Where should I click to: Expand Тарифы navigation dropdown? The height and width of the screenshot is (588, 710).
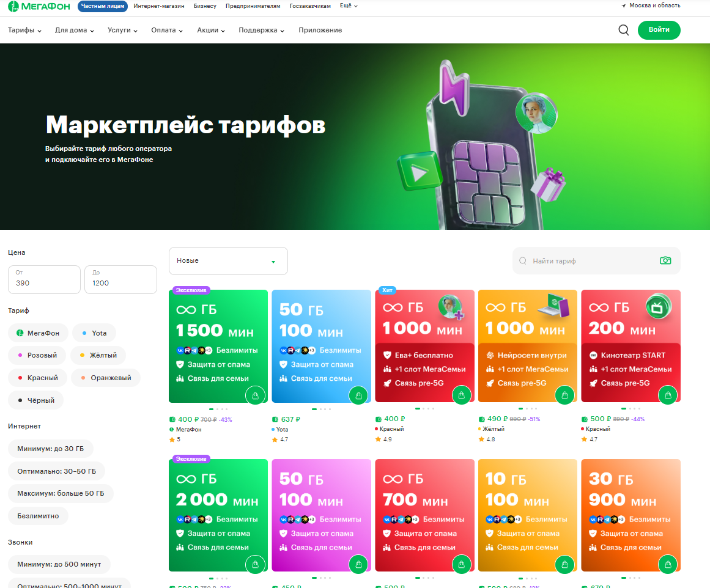(x=24, y=30)
